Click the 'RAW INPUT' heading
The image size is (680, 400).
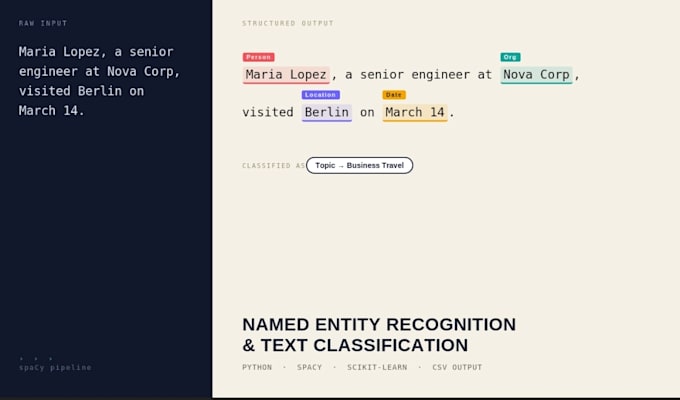43,23
